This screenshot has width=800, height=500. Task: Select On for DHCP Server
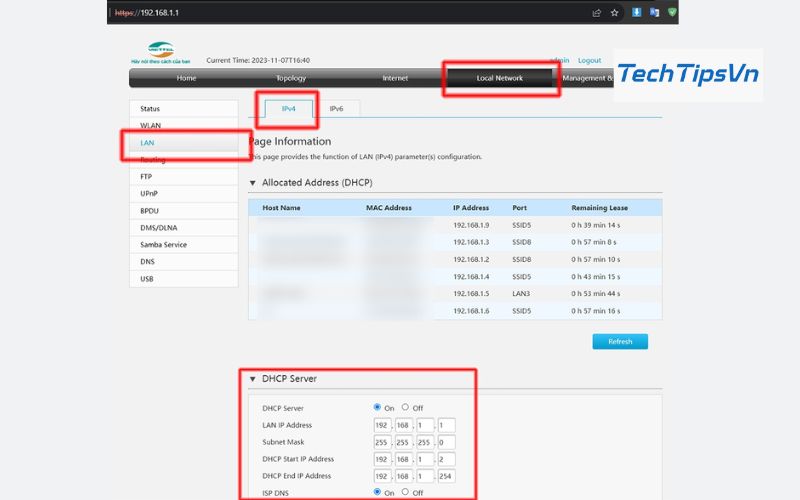377,407
